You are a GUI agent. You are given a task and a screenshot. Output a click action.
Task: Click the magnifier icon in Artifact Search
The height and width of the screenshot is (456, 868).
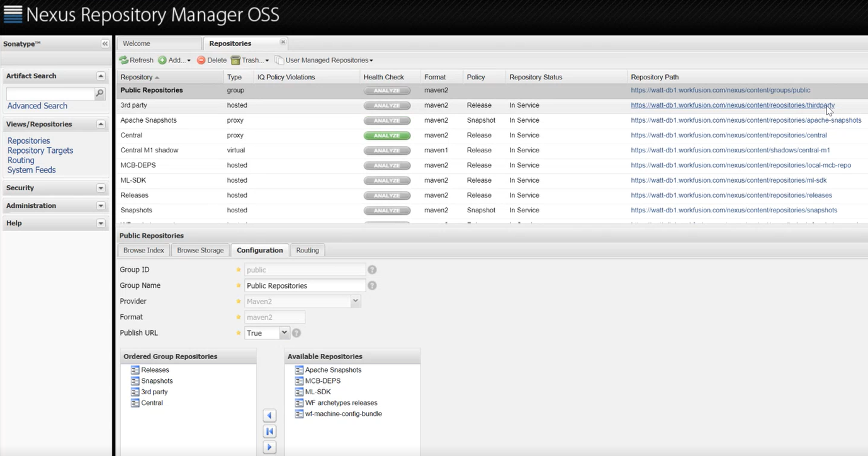(99, 94)
